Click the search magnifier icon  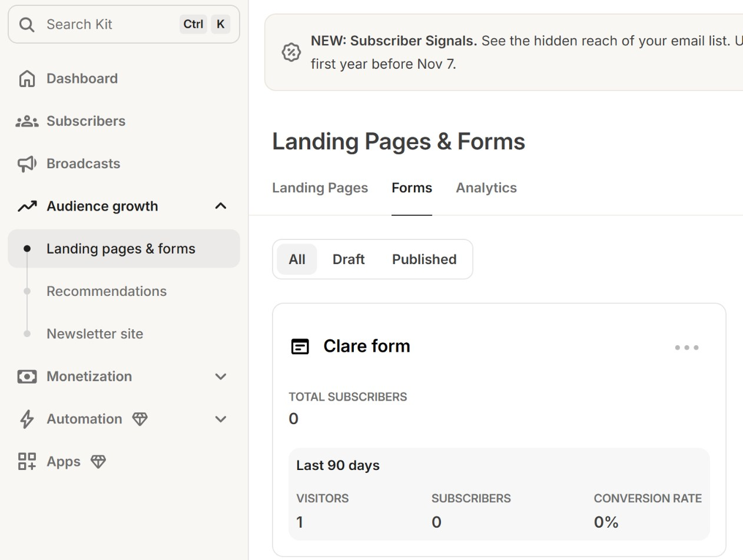click(x=26, y=25)
